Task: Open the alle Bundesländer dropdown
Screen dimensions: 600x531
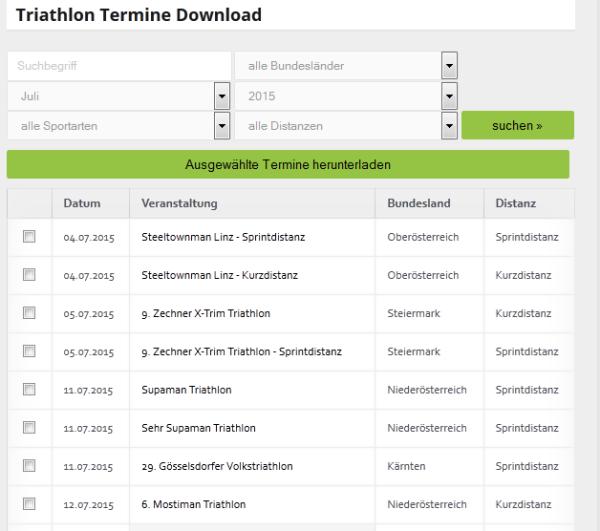Action: [x=346, y=65]
